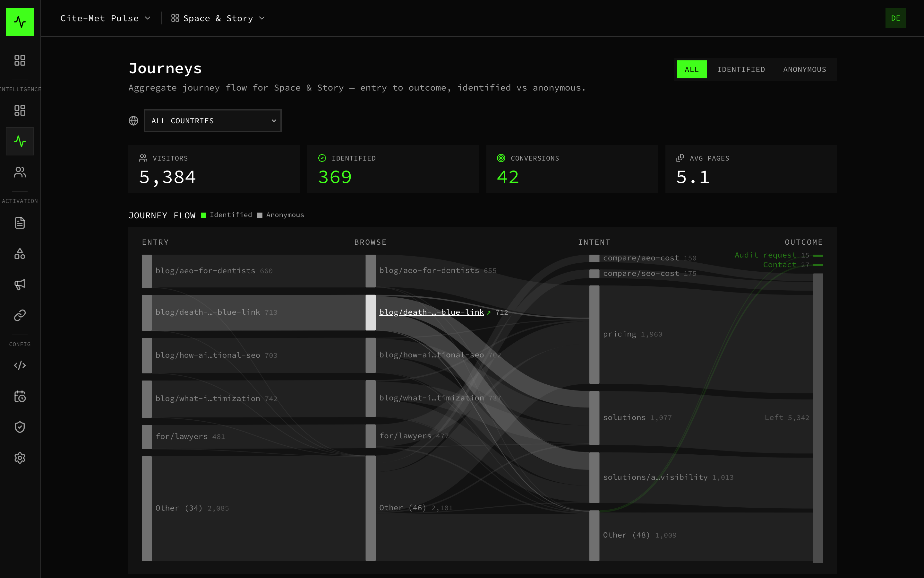Click the Identified badge check icon
This screenshot has height=578, width=924.
(x=322, y=158)
